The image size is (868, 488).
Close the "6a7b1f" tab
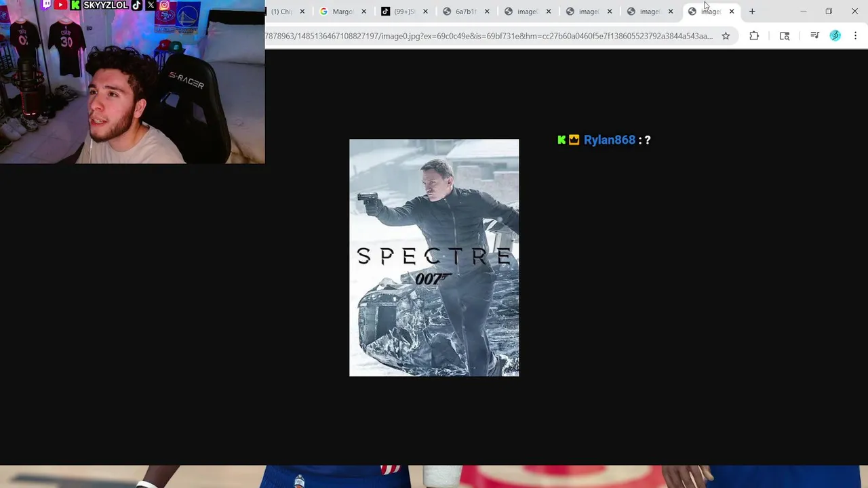click(x=487, y=12)
